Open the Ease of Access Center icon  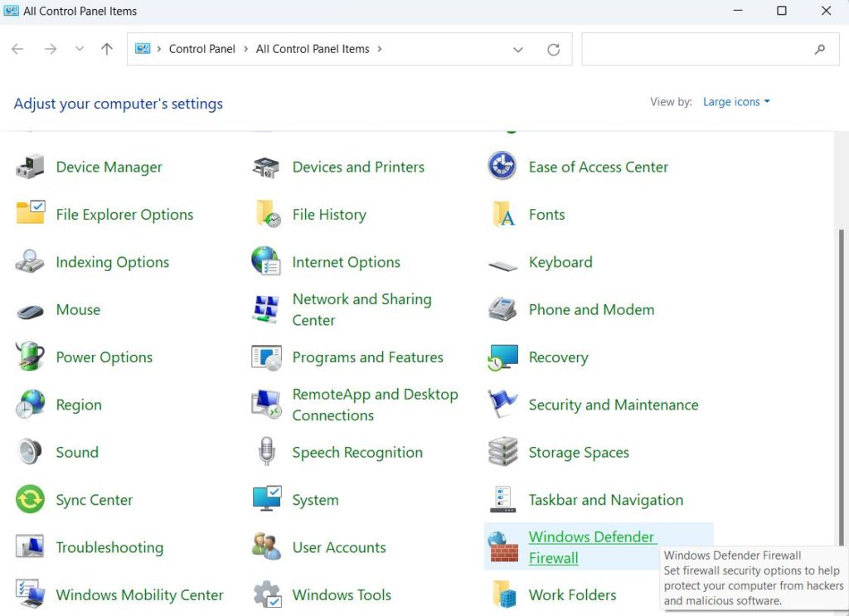(502, 166)
